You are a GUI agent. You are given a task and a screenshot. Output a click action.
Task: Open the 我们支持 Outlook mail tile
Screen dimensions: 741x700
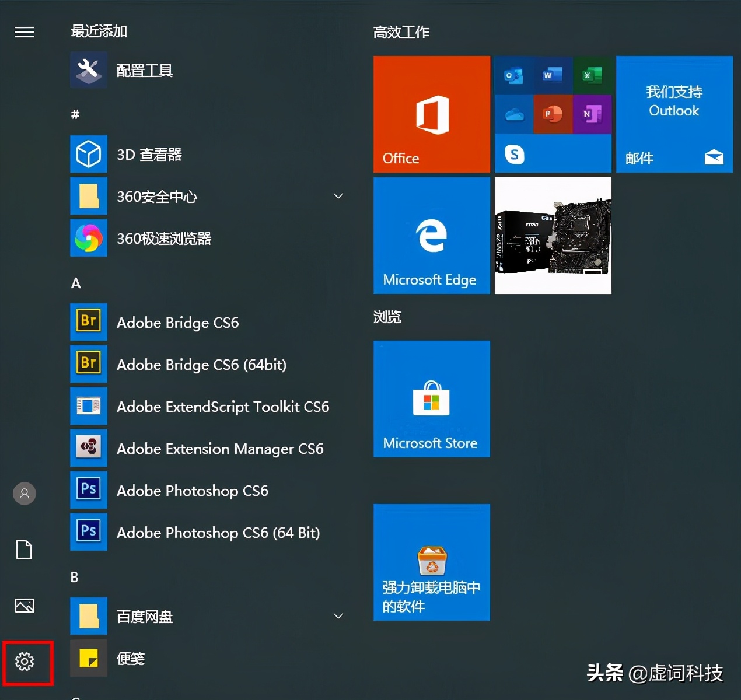point(674,114)
